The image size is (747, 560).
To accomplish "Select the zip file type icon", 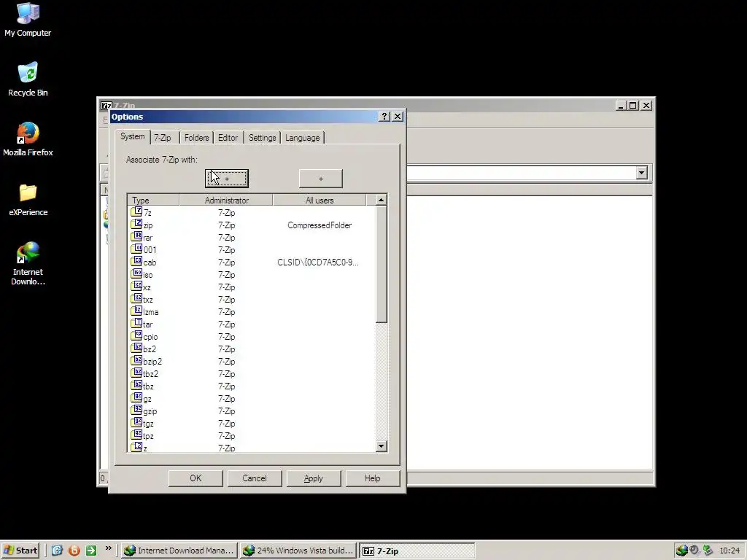I will [x=136, y=224].
